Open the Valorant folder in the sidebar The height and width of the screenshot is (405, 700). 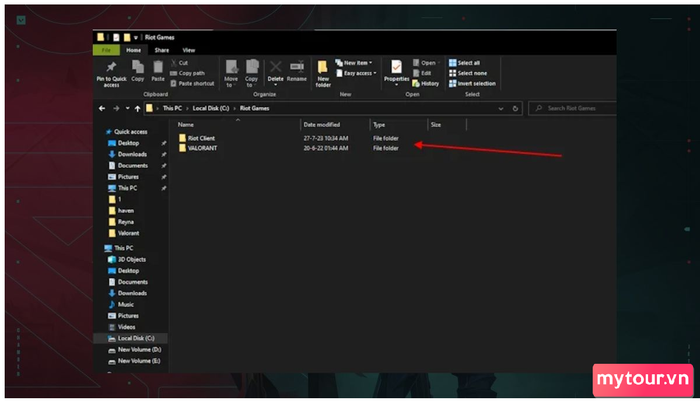(x=124, y=233)
